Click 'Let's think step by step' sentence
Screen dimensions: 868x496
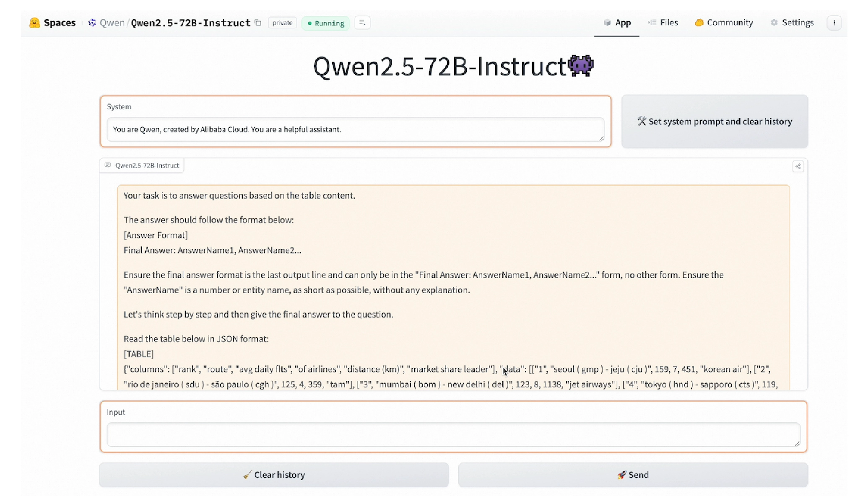(x=258, y=314)
